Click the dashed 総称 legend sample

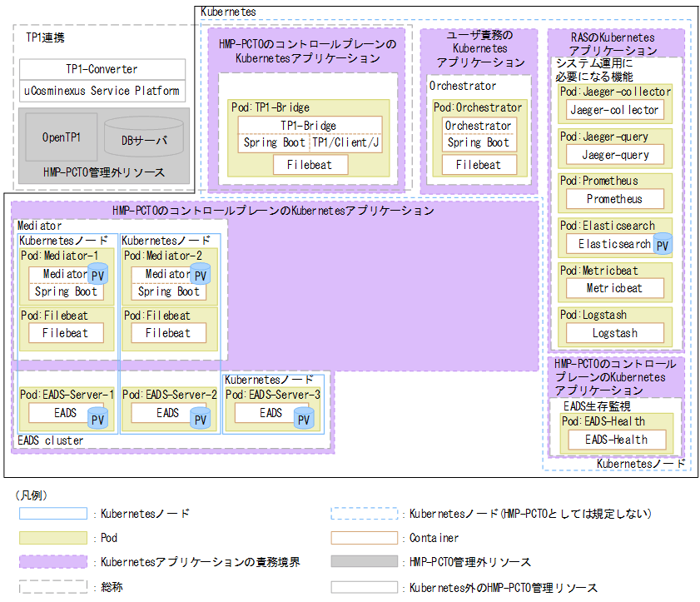53,586
